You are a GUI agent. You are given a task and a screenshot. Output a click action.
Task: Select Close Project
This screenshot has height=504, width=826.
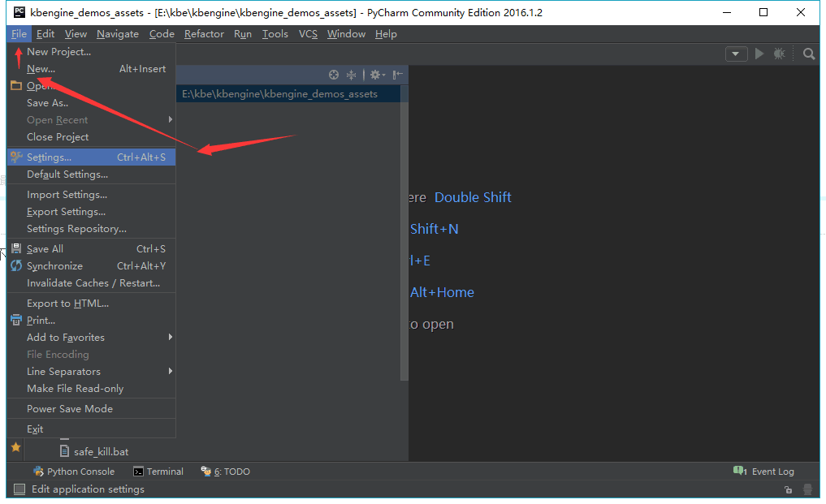click(91, 137)
